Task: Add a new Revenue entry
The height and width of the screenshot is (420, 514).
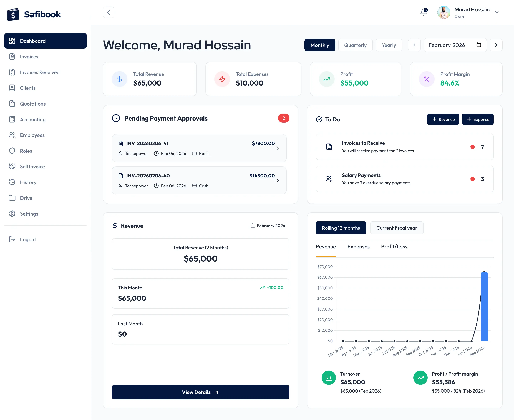Action: (x=443, y=119)
